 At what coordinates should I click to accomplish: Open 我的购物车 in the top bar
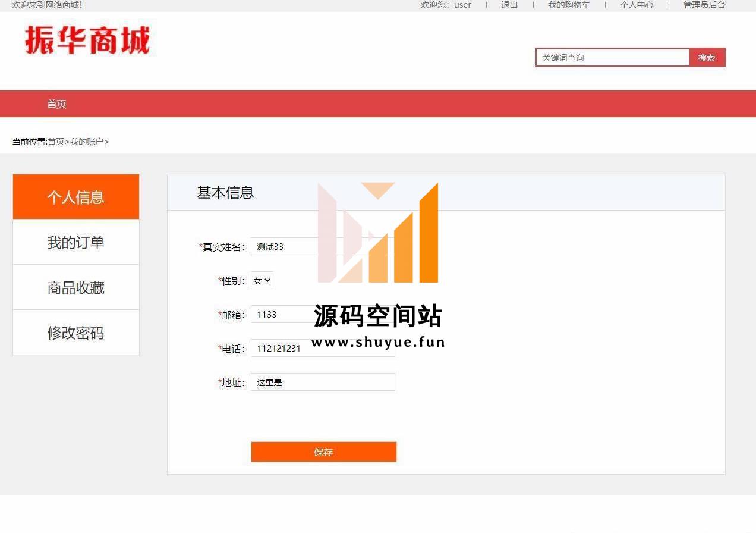click(x=568, y=5)
